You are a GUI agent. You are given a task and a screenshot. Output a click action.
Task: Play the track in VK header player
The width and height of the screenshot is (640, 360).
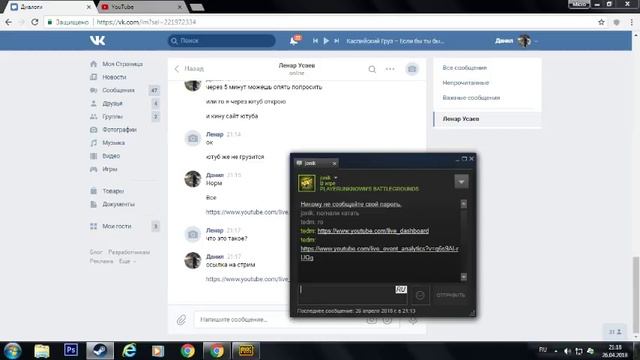[326, 41]
